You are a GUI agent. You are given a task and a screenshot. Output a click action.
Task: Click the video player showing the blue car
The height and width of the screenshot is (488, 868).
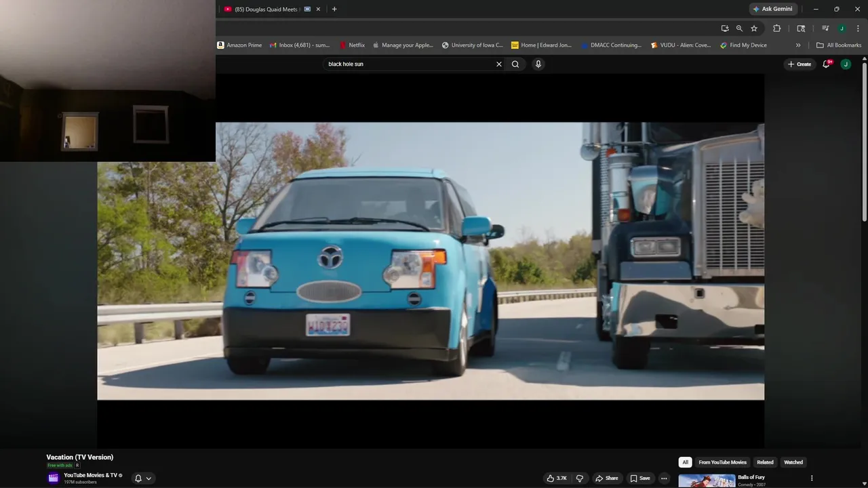click(x=431, y=261)
